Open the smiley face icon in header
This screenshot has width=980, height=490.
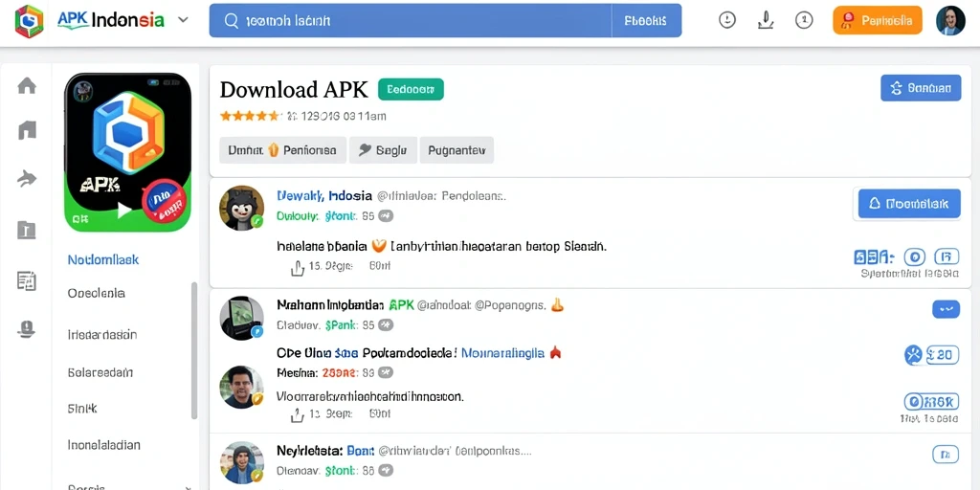coord(727,21)
